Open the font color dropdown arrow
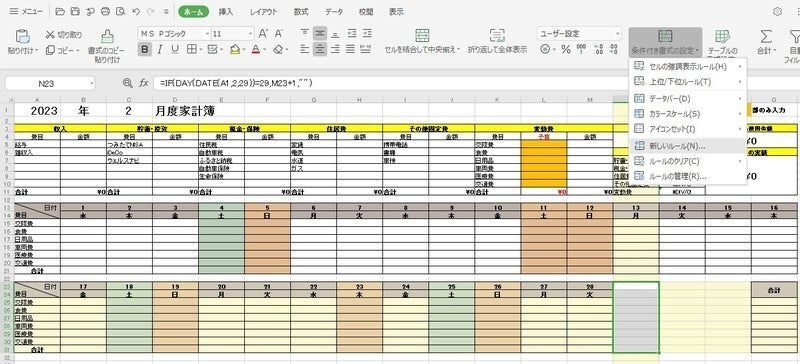 tap(265, 50)
